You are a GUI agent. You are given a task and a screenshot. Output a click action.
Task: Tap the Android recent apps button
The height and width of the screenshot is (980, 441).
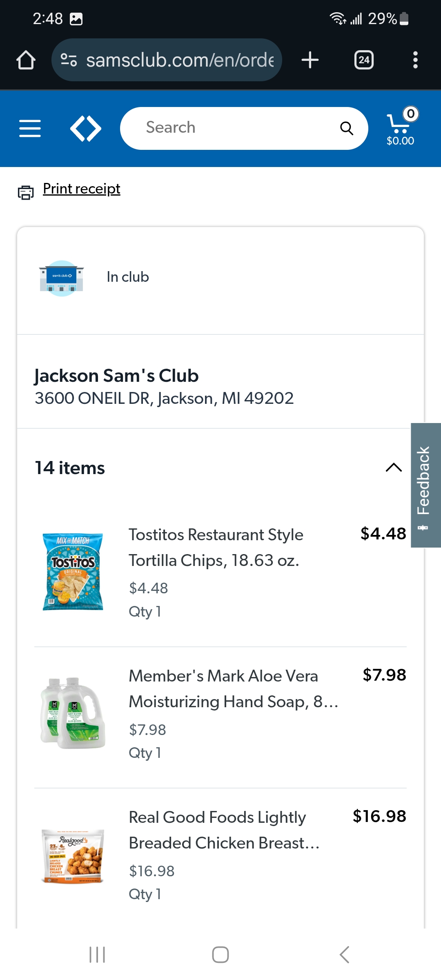[97, 955]
